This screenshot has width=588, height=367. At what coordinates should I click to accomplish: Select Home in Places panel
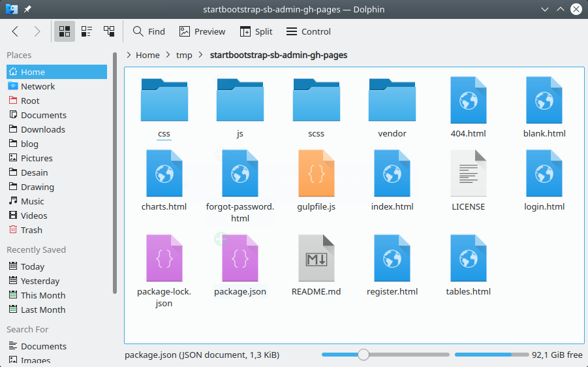pos(57,72)
